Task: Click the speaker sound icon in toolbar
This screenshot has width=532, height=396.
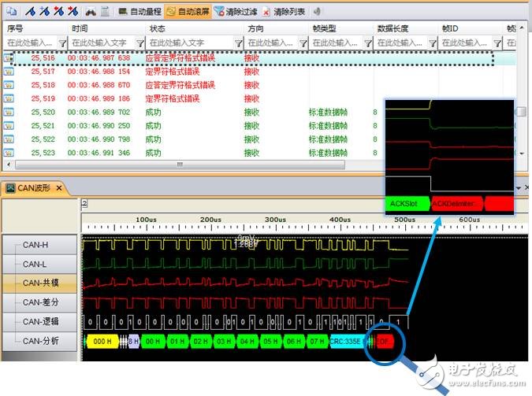Action: 317,12
